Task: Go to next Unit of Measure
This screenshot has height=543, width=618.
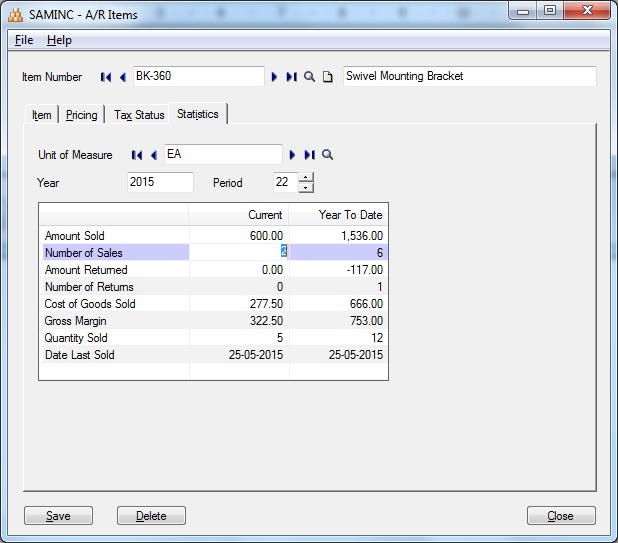Action: pos(293,155)
